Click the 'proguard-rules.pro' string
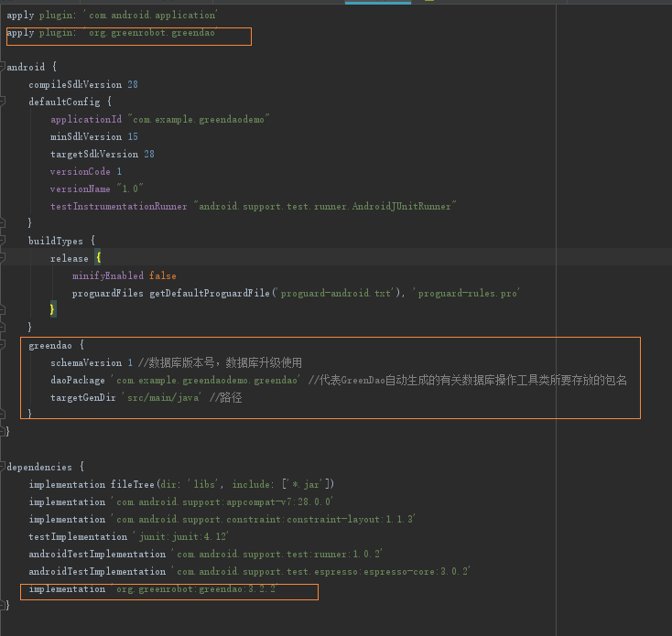Screen dimensions: 672x636 pyautogui.click(x=466, y=293)
